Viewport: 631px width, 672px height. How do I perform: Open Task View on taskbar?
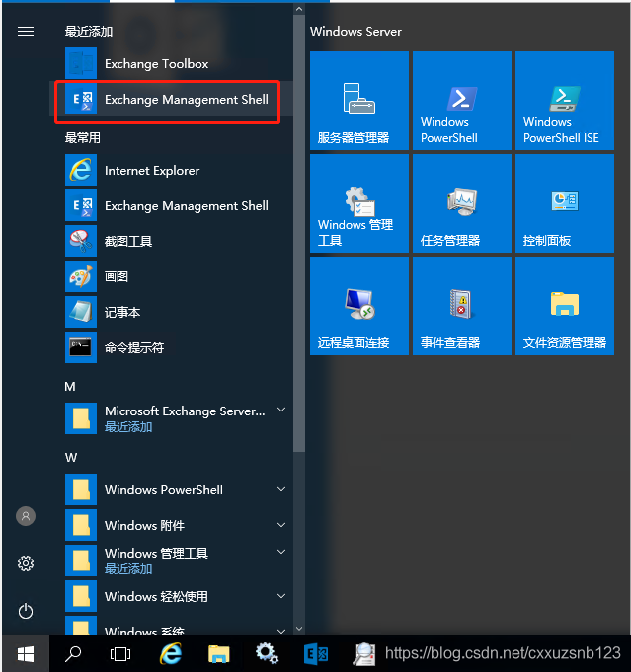120,654
